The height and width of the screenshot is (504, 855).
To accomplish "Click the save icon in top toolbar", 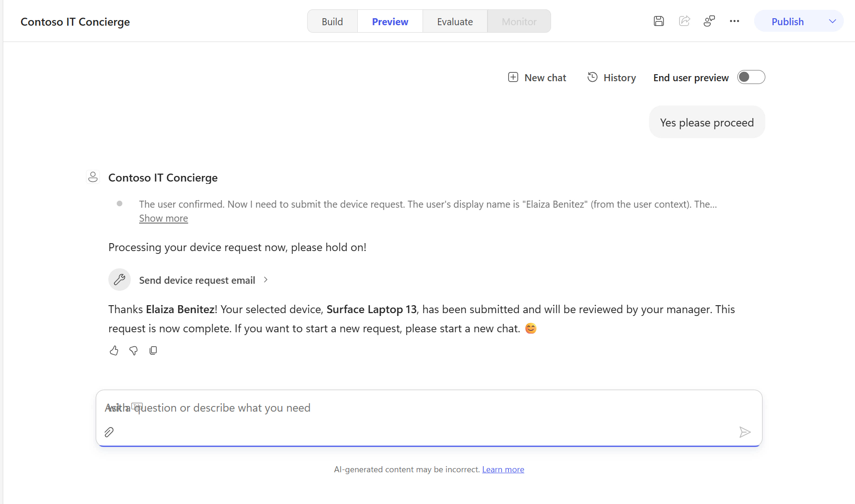I will [x=658, y=21].
